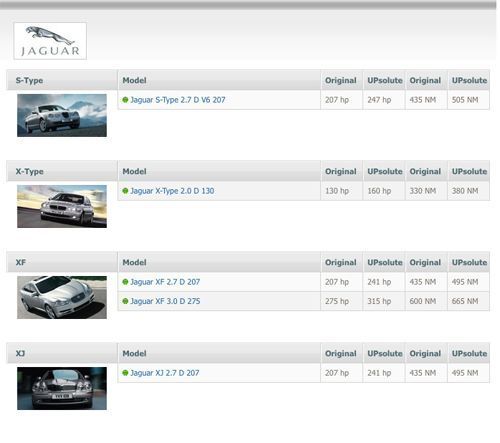Image resolution: width=500 pixels, height=443 pixels.
Task: Click green dot beside Jaguar X-Type 2.0 D
Action: (x=125, y=191)
